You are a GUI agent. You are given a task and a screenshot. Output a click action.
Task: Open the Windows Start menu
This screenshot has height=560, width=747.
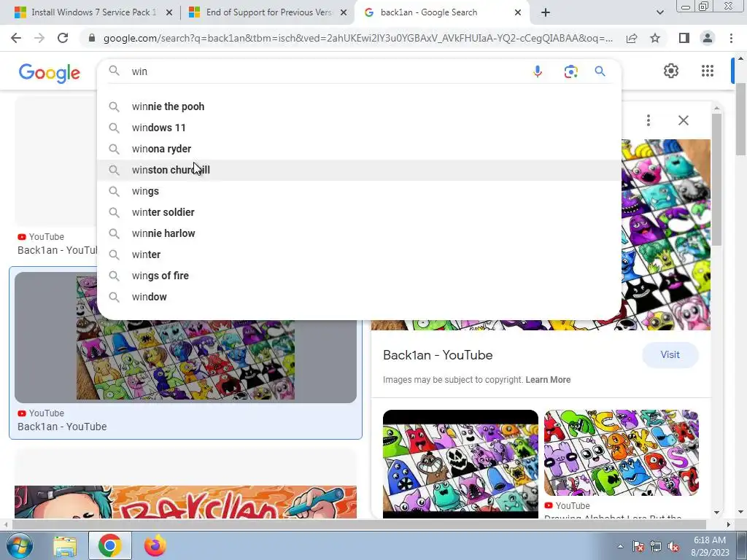(19, 545)
